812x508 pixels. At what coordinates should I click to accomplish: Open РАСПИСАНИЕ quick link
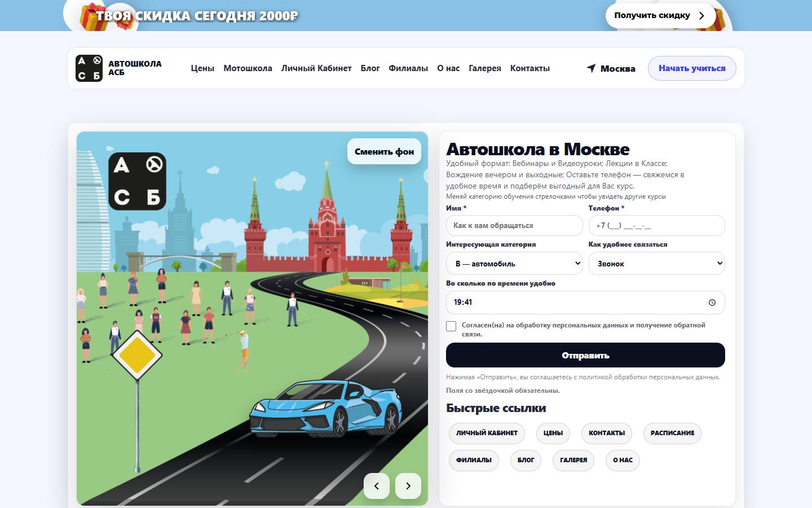[x=672, y=433]
